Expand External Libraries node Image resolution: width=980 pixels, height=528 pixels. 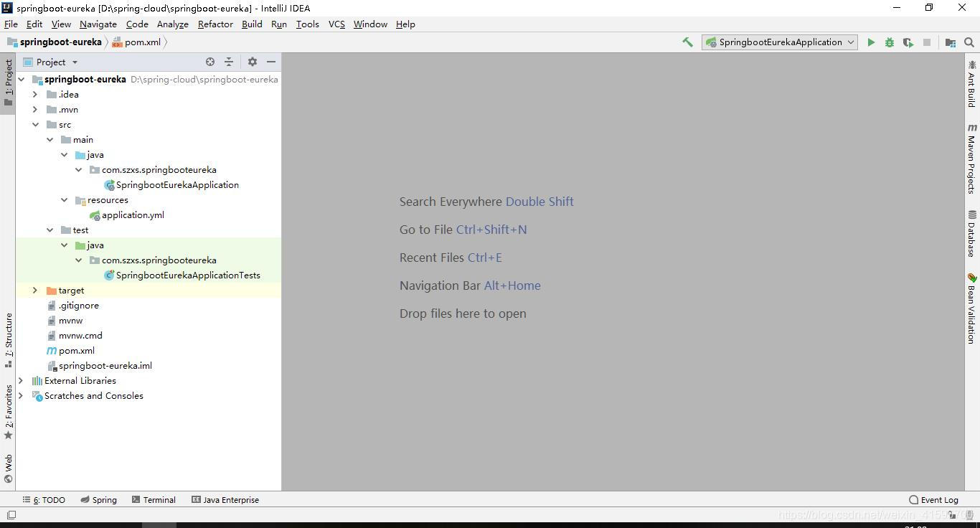[21, 381]
